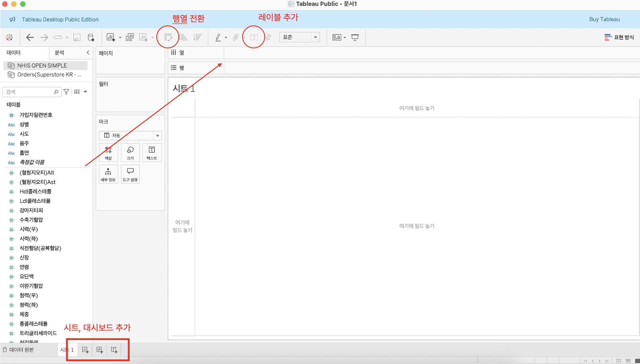Select the 가입자일련번호 field

tap(36, 115)
